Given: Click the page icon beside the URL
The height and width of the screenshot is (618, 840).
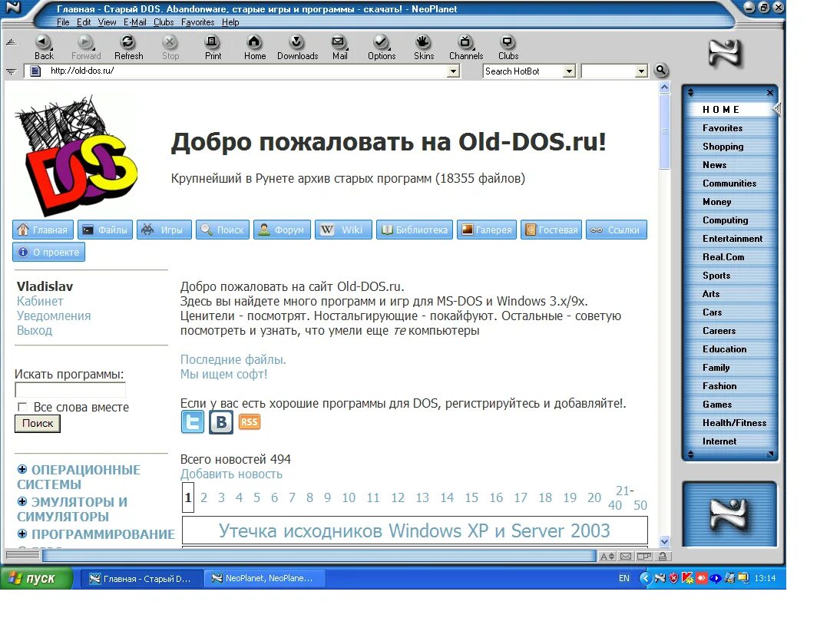Looking at the screenshot, I should point(35,71).
